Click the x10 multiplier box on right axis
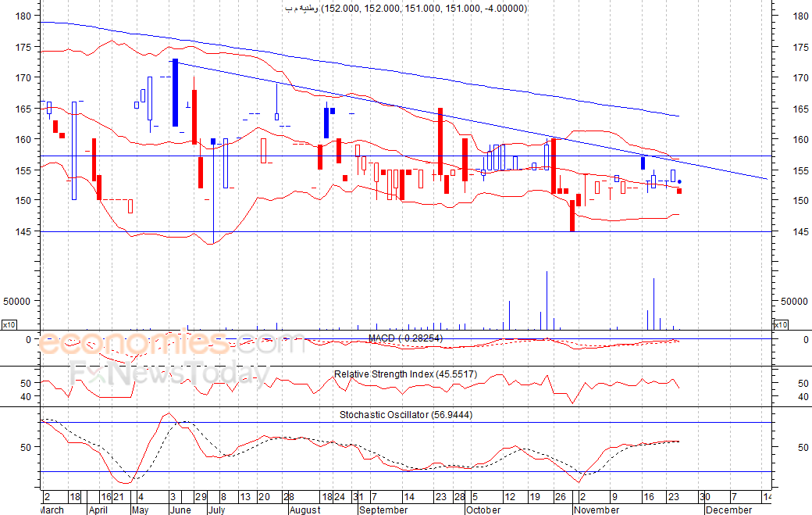This screenshot has width=812, height=515. tap(781, 325)
